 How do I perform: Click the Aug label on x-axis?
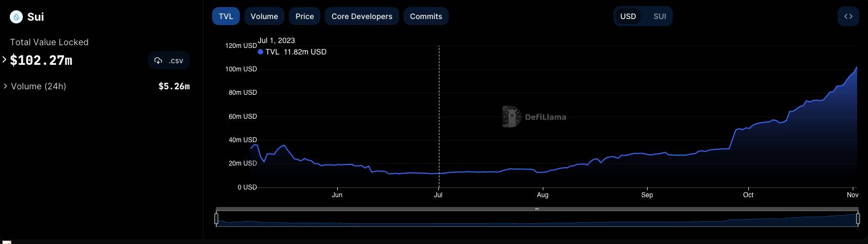coord(543,195)
